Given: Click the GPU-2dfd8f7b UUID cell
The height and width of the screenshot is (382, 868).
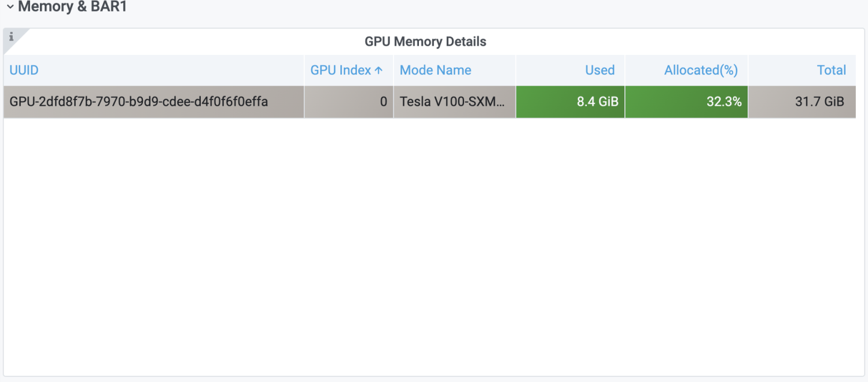Looking at the screenshot, I should 139,102.
